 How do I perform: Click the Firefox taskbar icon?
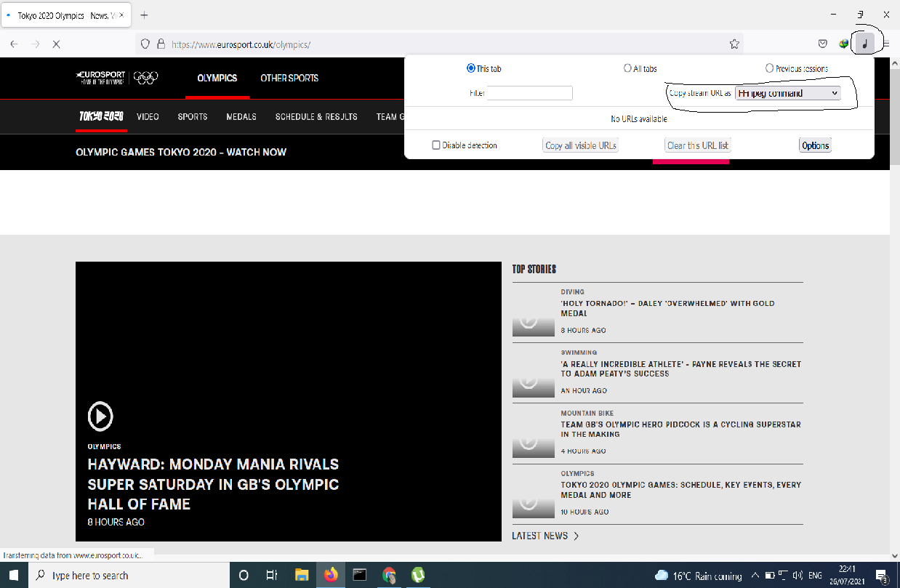(x=331, y=575)
